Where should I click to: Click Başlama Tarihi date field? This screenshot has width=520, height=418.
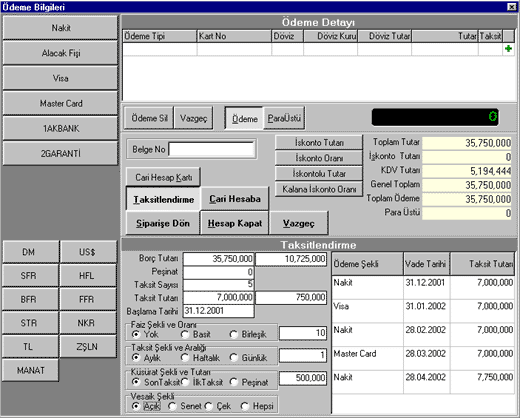point(218,311)
